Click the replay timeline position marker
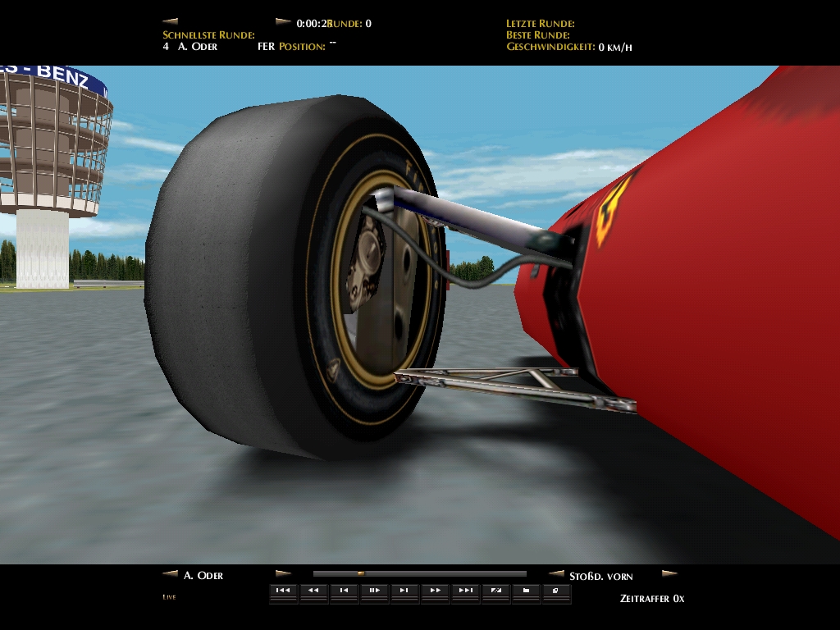840x630 pixels. (360, 574)
